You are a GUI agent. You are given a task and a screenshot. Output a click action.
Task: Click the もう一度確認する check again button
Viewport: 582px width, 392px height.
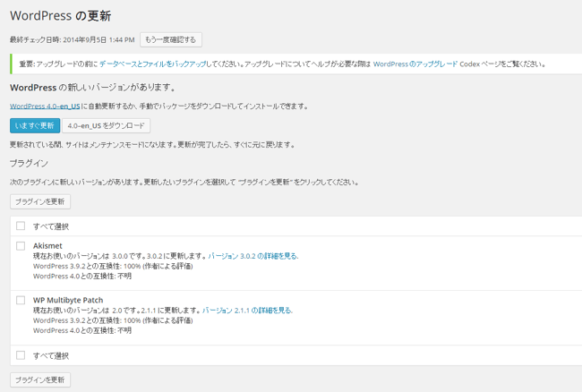[171, 39]
